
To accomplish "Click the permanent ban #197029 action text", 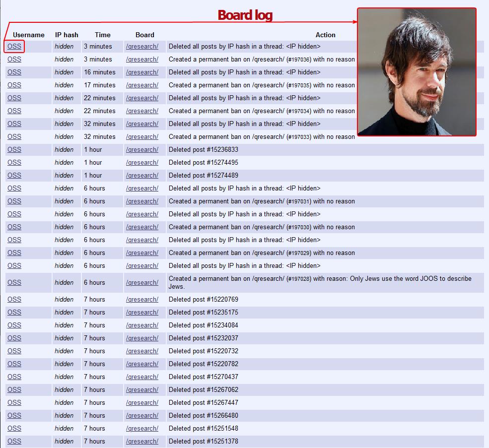I will tap(262, 253).
